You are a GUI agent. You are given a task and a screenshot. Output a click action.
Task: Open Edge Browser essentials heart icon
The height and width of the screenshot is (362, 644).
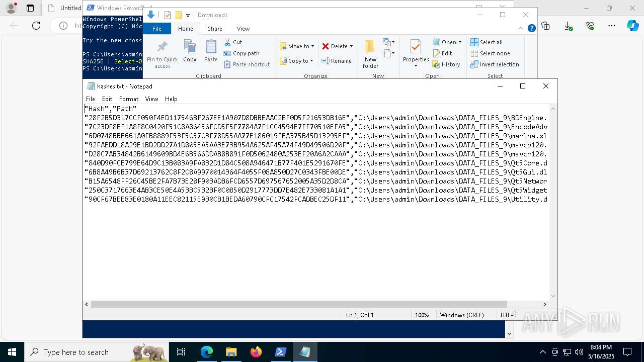tap(590, 26)
